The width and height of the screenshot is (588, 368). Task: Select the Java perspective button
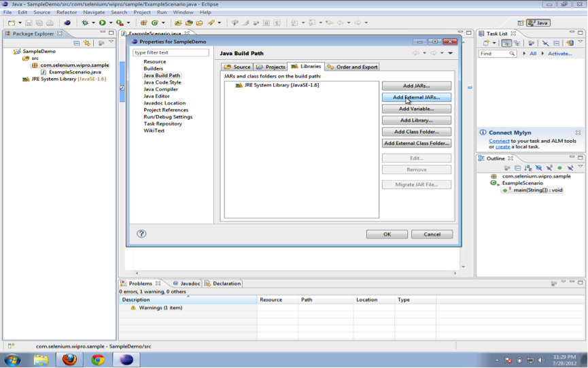pyautogui.click(x=538, y=23)
